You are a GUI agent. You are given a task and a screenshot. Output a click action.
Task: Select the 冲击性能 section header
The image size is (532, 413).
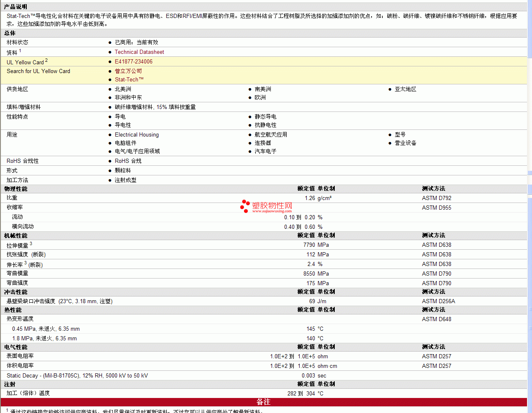[x=15, y=292]
